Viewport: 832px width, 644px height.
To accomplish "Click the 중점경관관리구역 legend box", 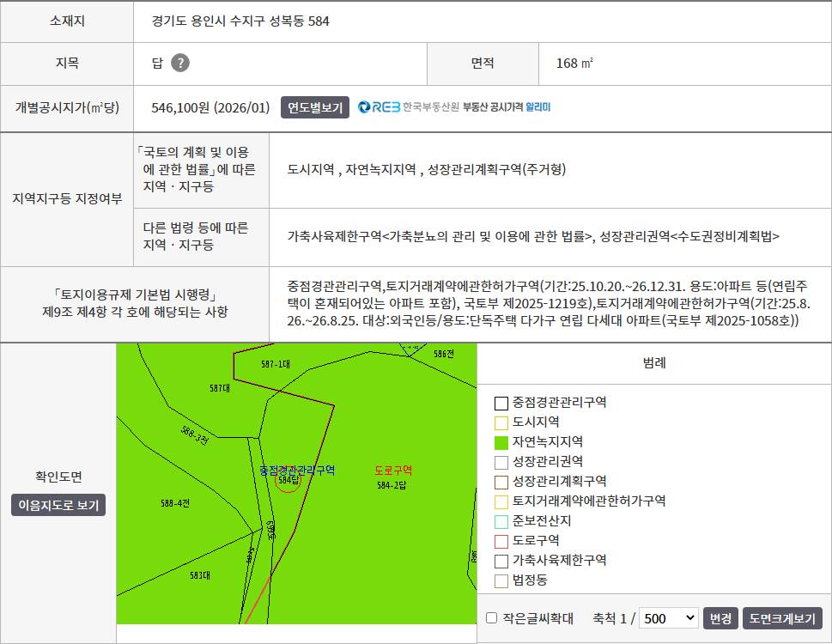I will pyautogui.click(x=501, y=404).
